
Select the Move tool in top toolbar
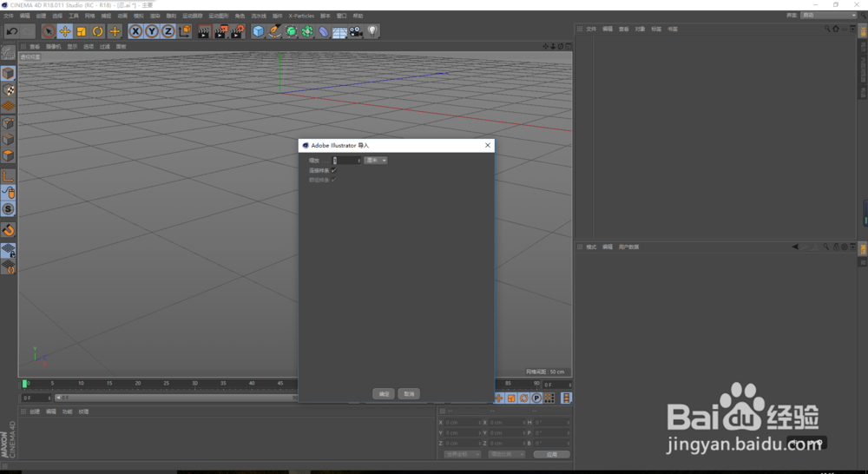(x=65, y=31)
